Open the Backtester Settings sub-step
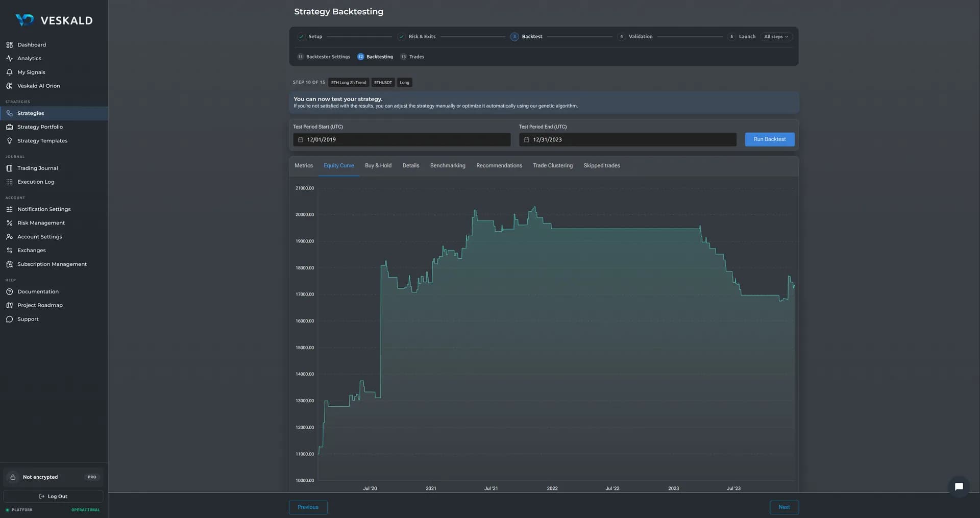 pos(324,57)
